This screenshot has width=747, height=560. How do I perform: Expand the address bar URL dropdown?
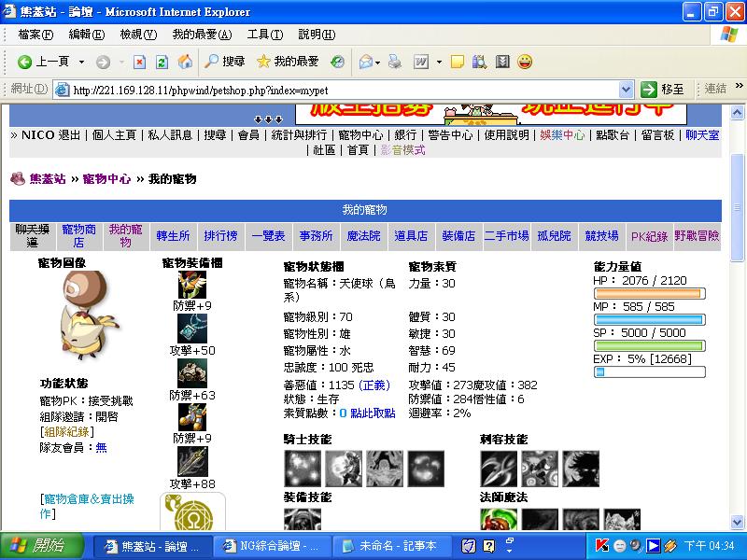pos(626,90)
